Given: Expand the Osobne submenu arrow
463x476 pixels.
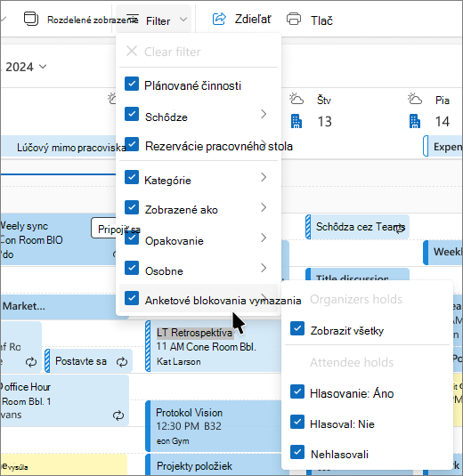Looking at the screenshot, I should [264, 268].
